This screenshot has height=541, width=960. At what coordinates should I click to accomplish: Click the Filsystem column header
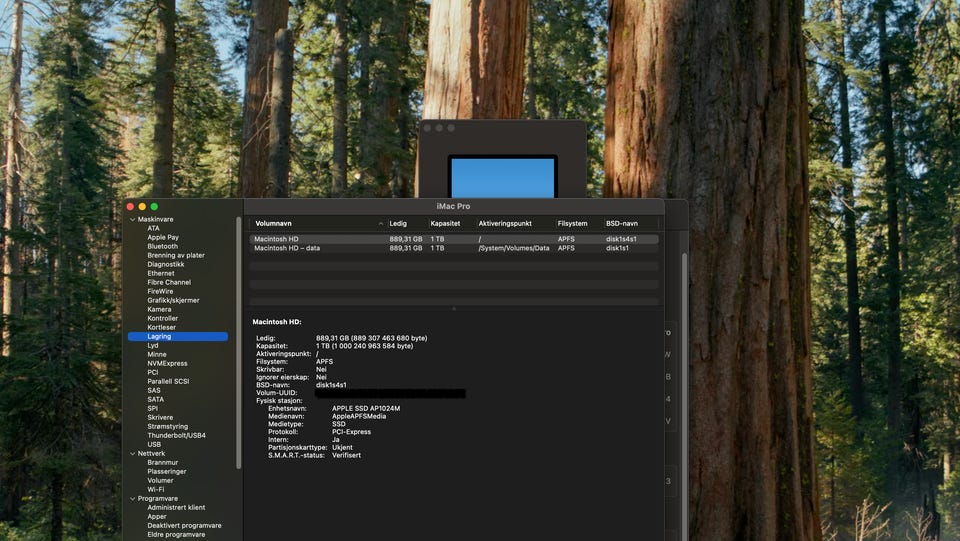tap(573, 223)
